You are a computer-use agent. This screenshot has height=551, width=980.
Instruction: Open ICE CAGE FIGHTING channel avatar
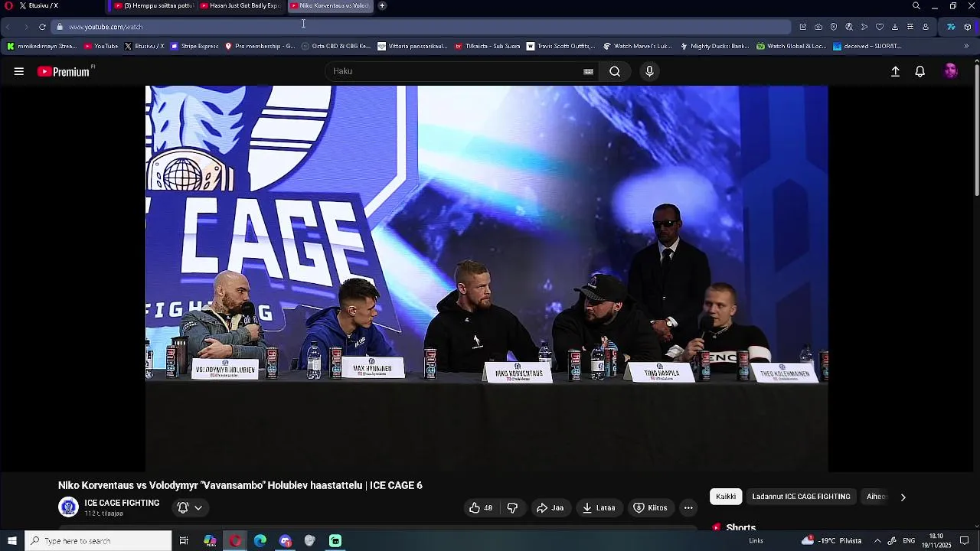(69, 507)
